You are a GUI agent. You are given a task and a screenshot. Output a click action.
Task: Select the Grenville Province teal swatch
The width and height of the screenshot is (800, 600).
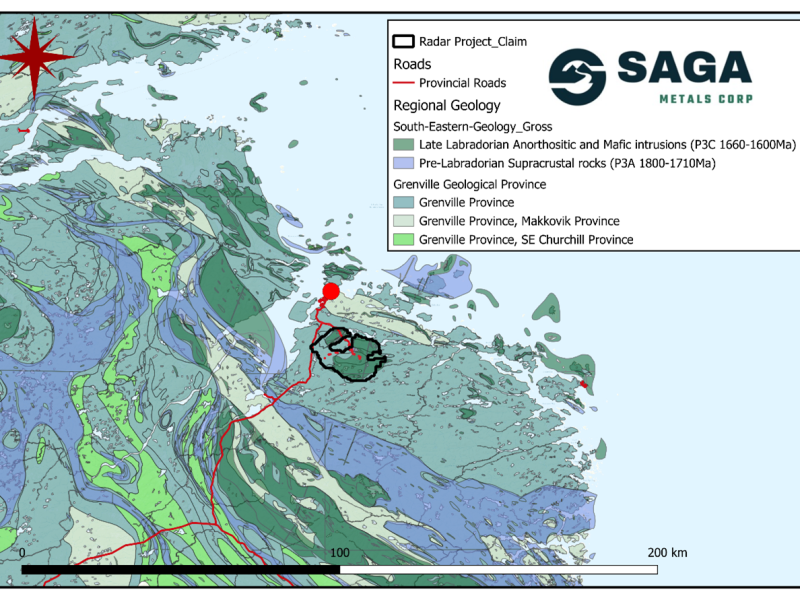tap(404, 203)
